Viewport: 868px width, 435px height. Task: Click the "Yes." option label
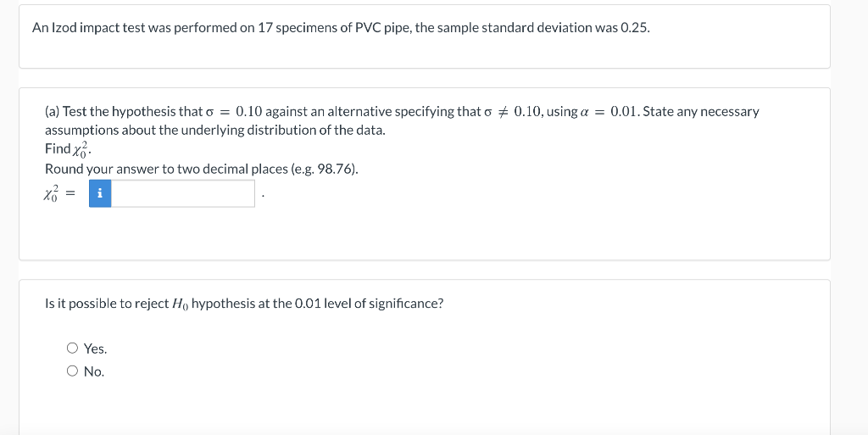[95, 349]
